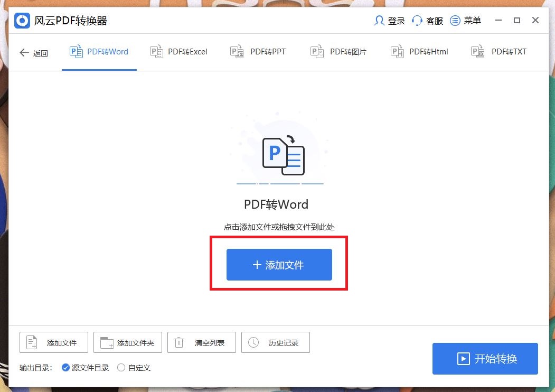Click the 登录 user icon
This screenshot has height=392, width=555.
[x=379, y=21]
